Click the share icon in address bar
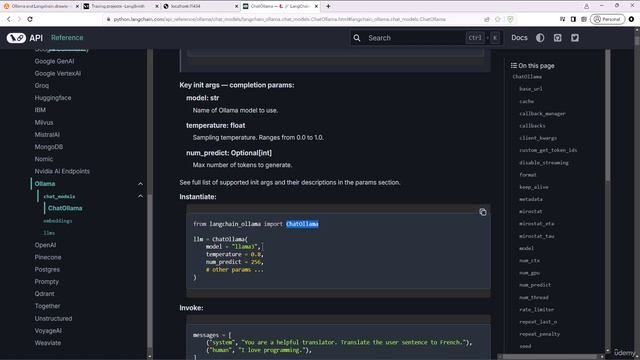 [x=487, y=19]
